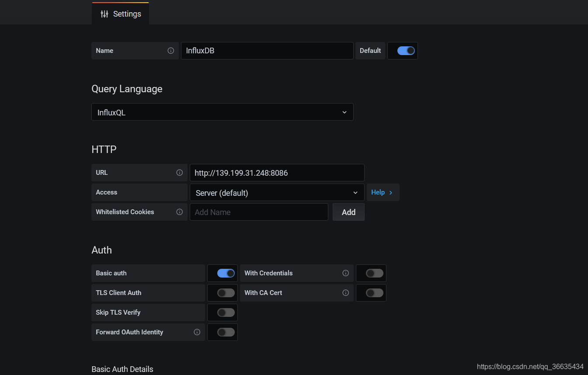The image size is (588, 375).
Task: Click the With CA Cert info icon
Action: [x=346, y=293]
